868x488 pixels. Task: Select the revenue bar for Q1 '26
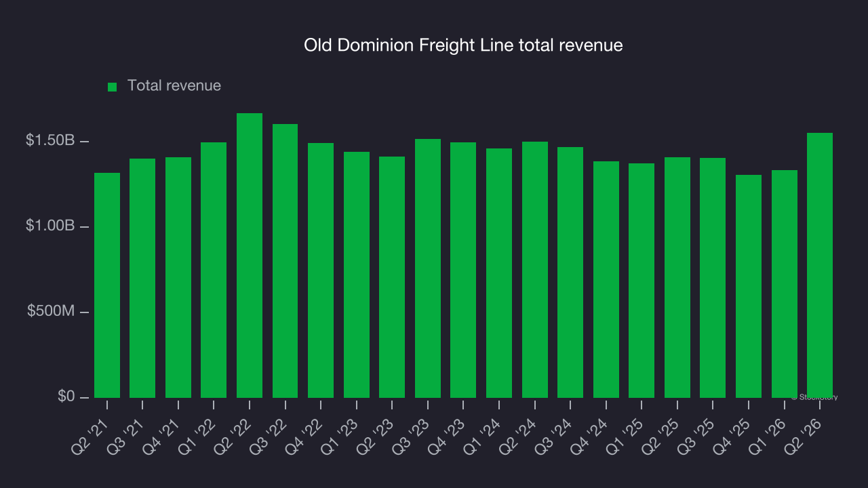coord(785,284)
